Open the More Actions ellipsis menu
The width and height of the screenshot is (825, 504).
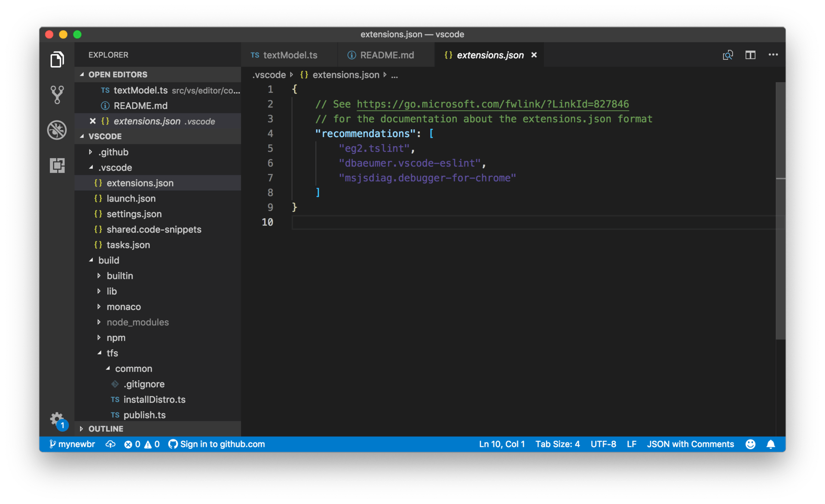pos(773,55)
